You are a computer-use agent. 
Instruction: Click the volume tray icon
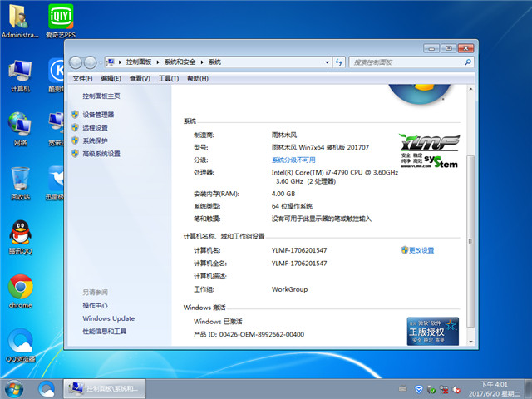tap(456, 390)
